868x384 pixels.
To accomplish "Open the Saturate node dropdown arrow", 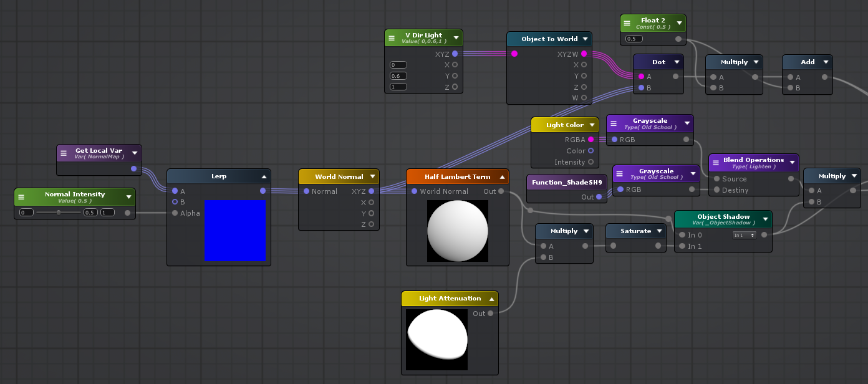I will (659, 231).
